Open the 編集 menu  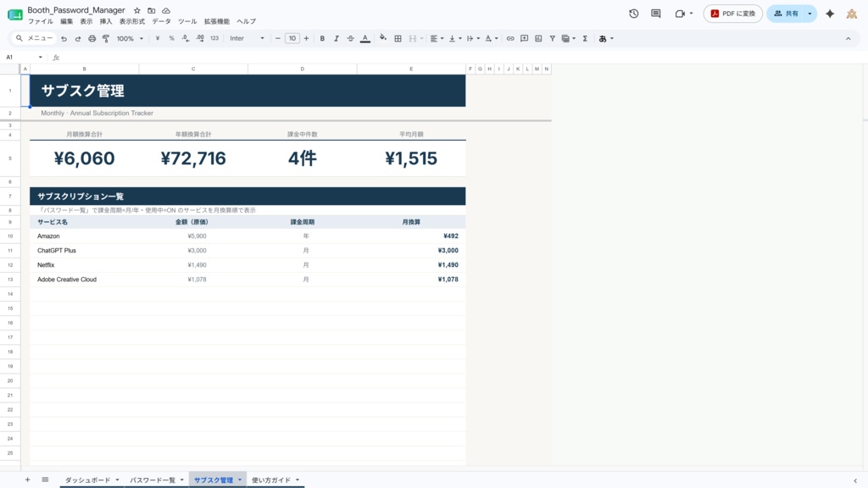tap(66, 21)
